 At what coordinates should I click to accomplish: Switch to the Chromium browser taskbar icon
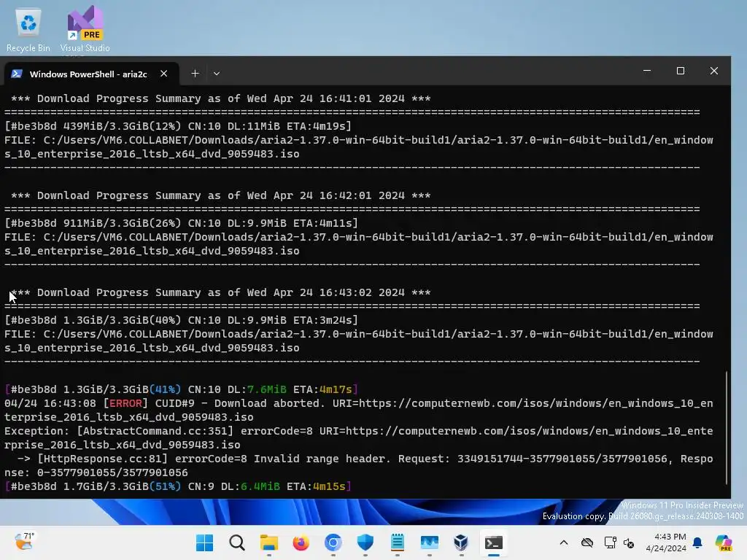(333, 542)
